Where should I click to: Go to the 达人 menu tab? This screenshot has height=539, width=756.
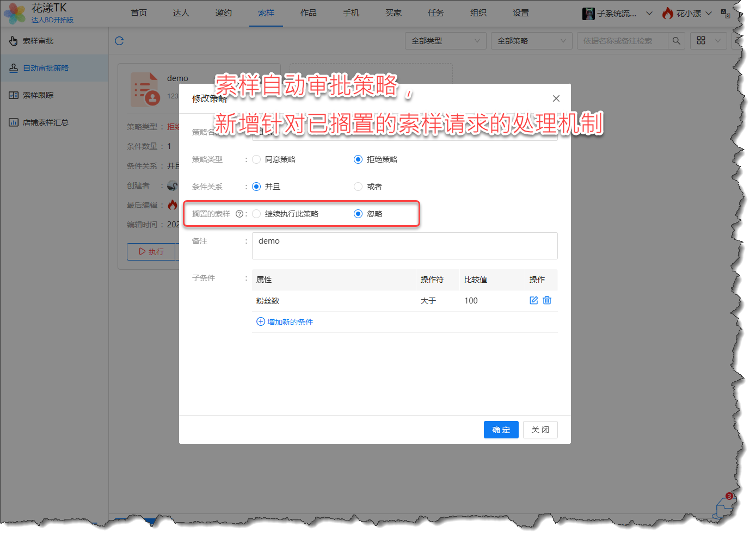[x=181, y=13]
